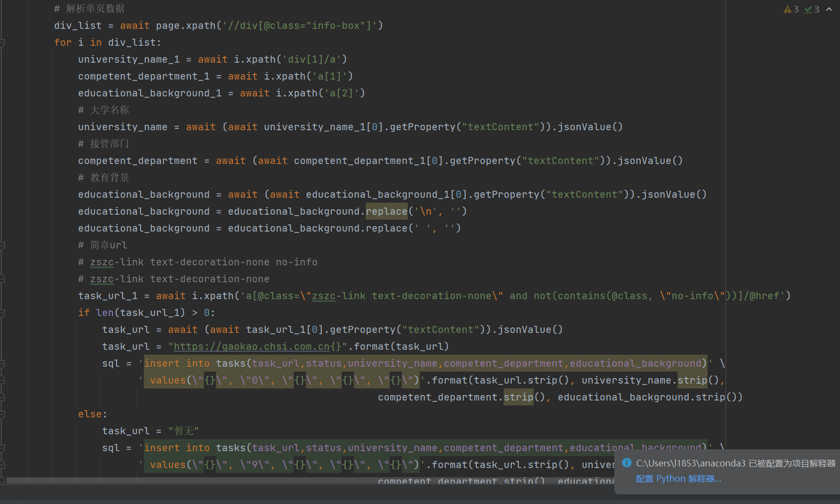Place cursor on '# 解析单页数据' comment
The width and height of the screenshot is (840, 504).
click(89, 9)
